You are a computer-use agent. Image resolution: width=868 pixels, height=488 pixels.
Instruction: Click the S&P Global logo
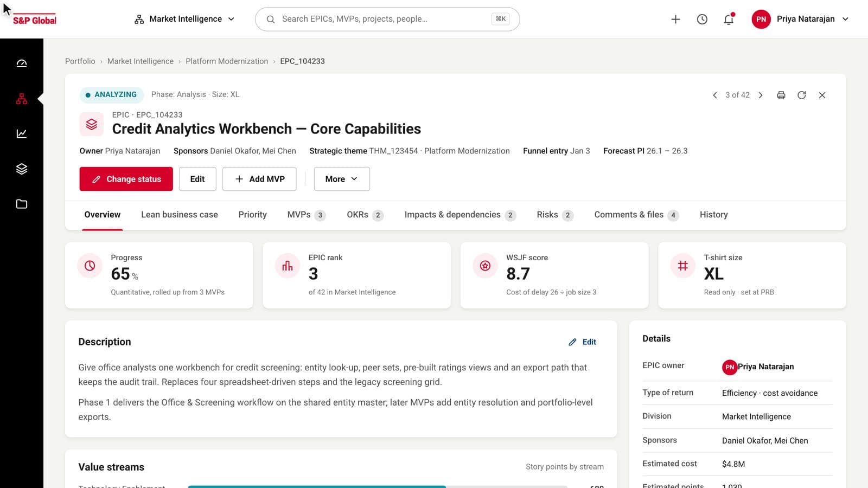(35, 20)
